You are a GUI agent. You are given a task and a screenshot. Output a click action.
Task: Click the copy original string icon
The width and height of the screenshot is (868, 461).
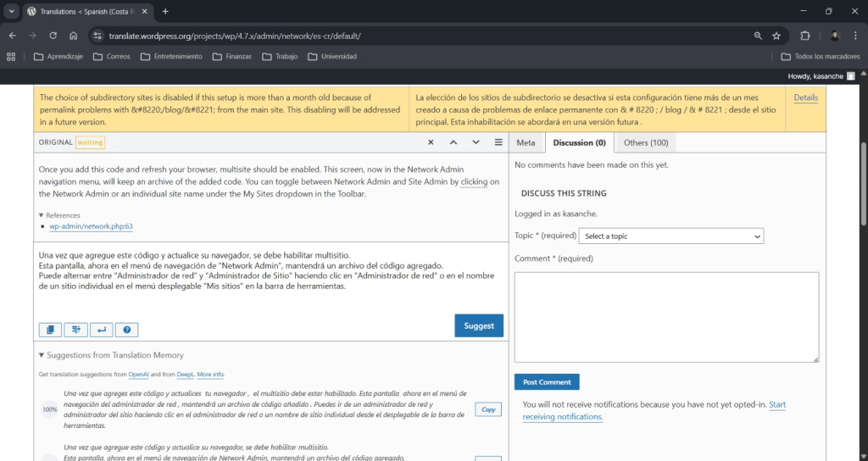pyautogui.click(x=50, y=330)
